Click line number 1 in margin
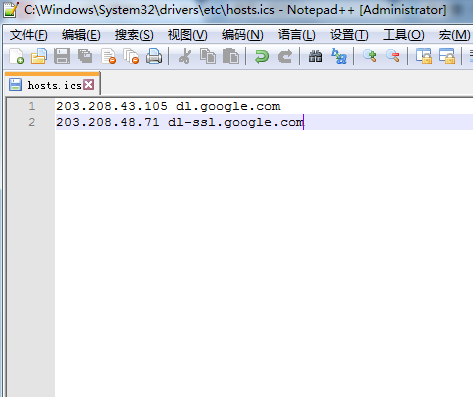Screen dimensions: 473x397 pyautogui.click(x=32, y=106)
